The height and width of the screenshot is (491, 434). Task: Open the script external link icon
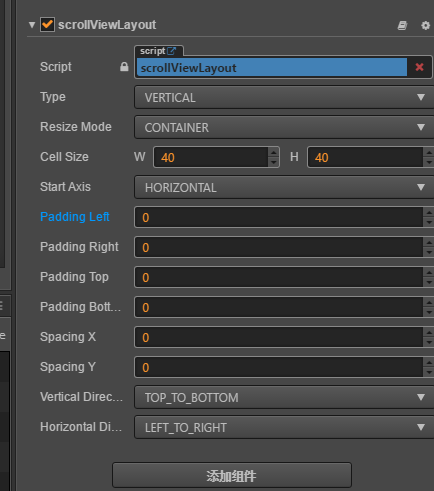click(x=172, y=51)
